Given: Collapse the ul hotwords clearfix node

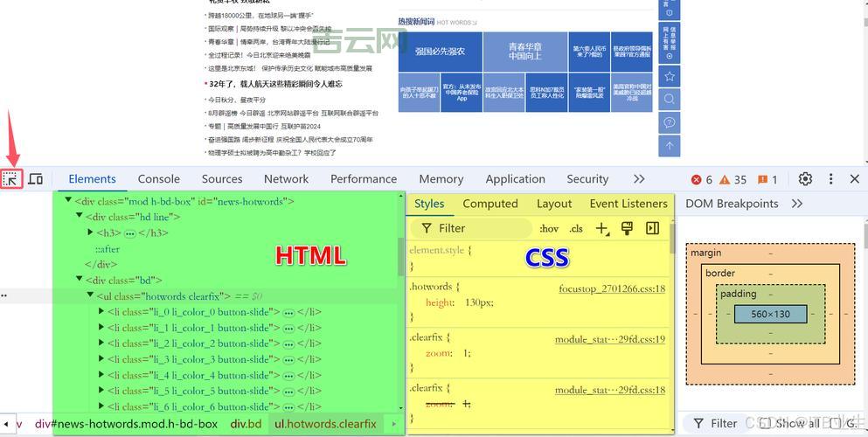Looking at the screenshot, I should 90,295.
